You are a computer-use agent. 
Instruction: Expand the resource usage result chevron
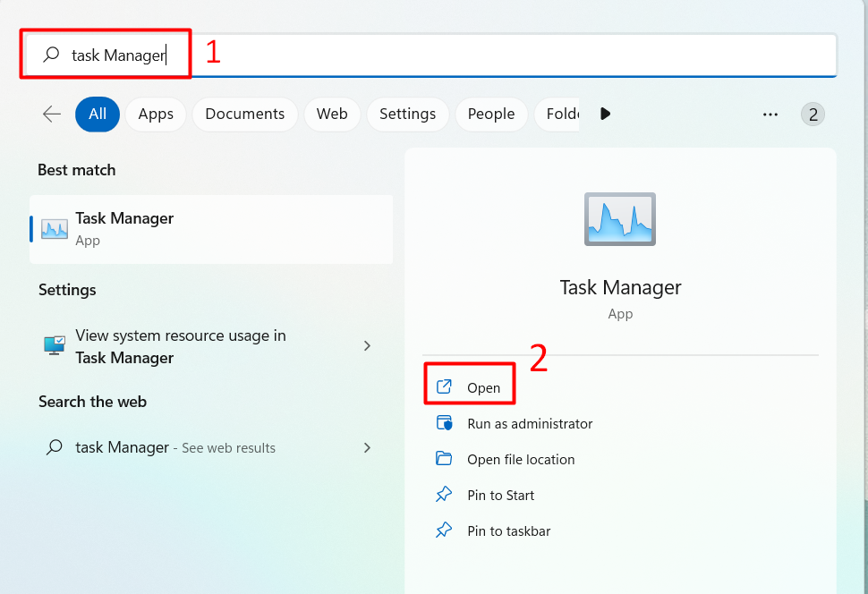click(367, 346)
